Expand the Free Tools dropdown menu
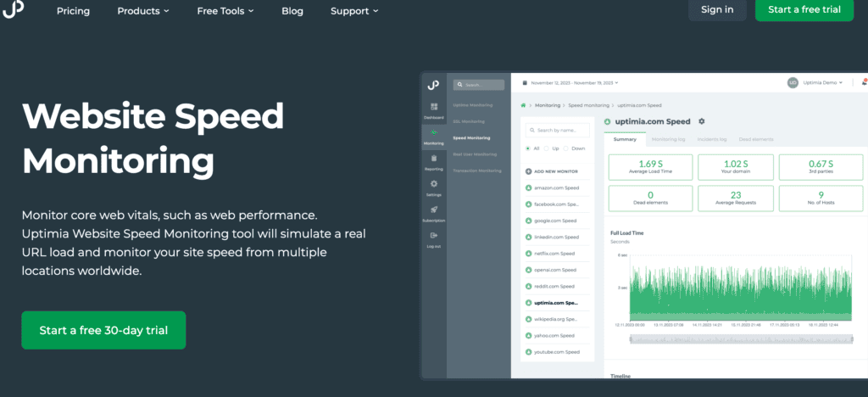 click(x=225, y=11)
